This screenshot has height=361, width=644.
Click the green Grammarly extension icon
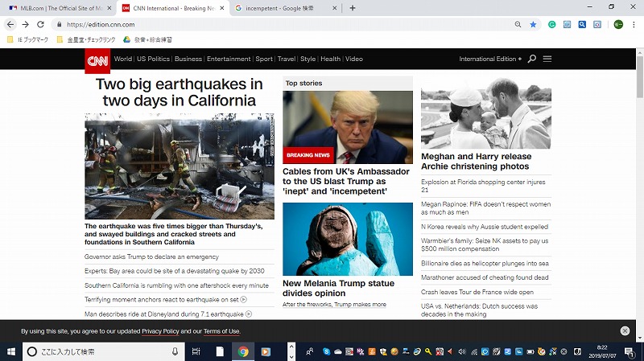click(x=552, y=25)
